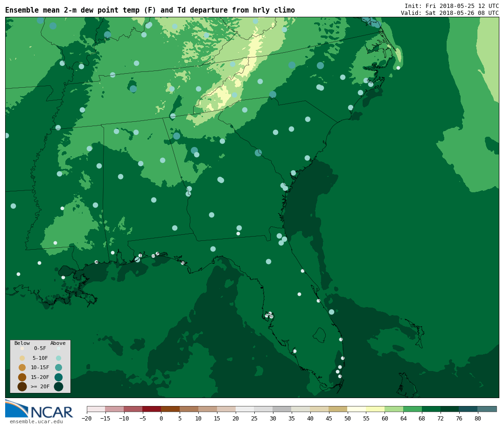
Task: Click the Below 0-5F legend circle
Action: (22, 348)
